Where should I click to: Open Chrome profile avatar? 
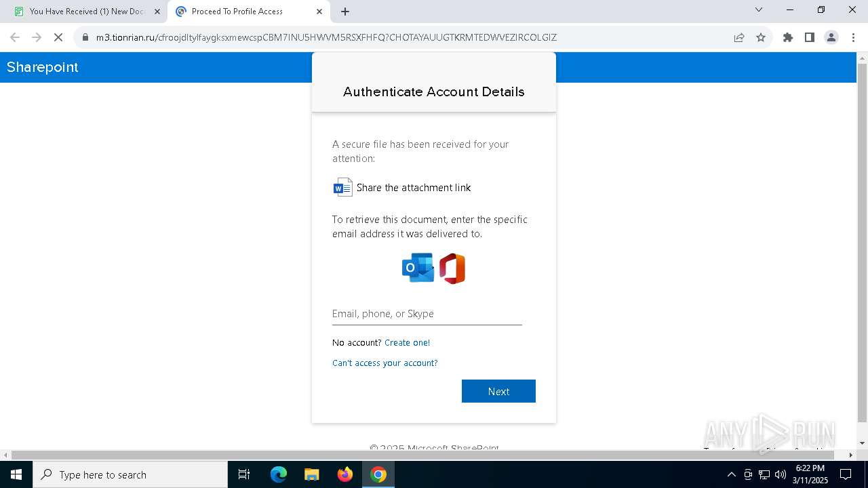coord(831,37)
